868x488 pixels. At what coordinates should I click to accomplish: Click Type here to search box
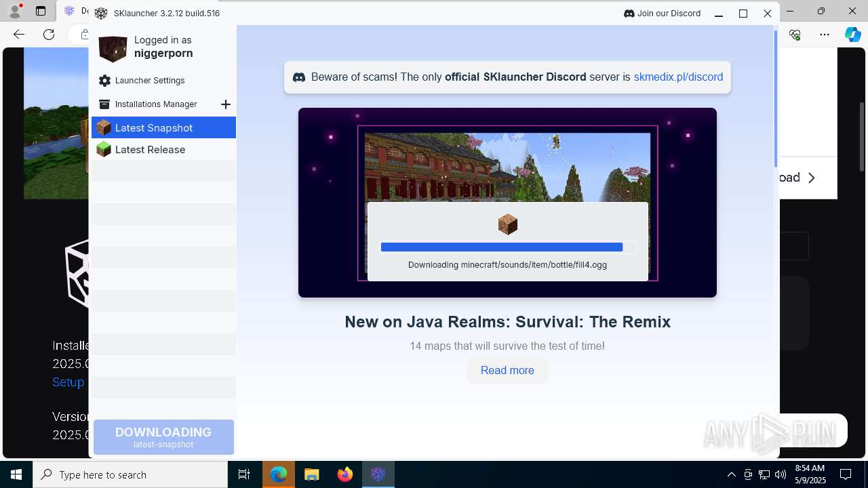130,474
